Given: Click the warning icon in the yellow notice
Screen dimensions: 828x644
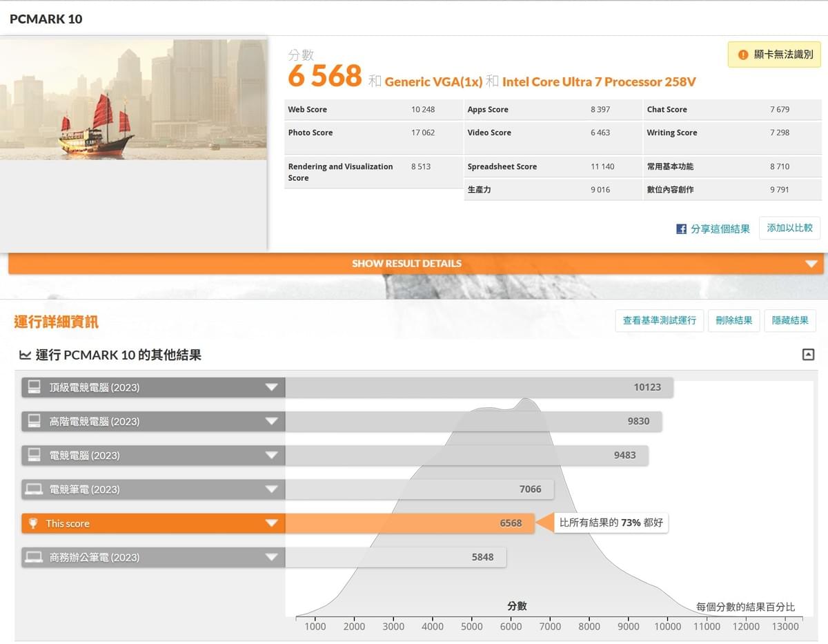Looking at the screenshot, I should (743, 55).
